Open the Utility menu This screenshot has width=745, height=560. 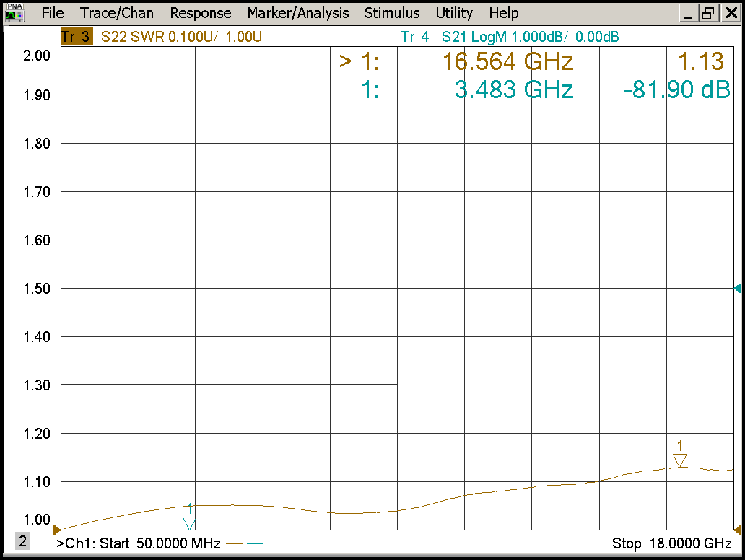pyautogui.click(x=454, y=13)
